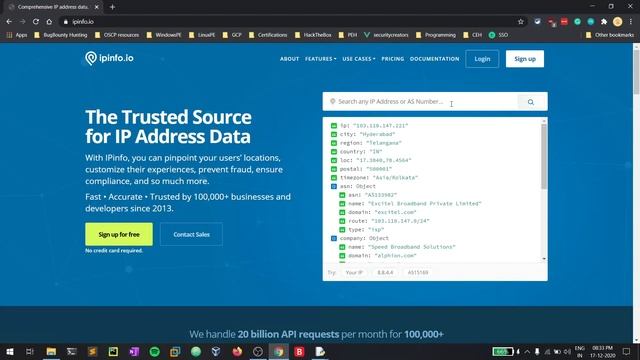Click the Sign up button in header
This screenshot has height=360, width=640.
(525, 59)
